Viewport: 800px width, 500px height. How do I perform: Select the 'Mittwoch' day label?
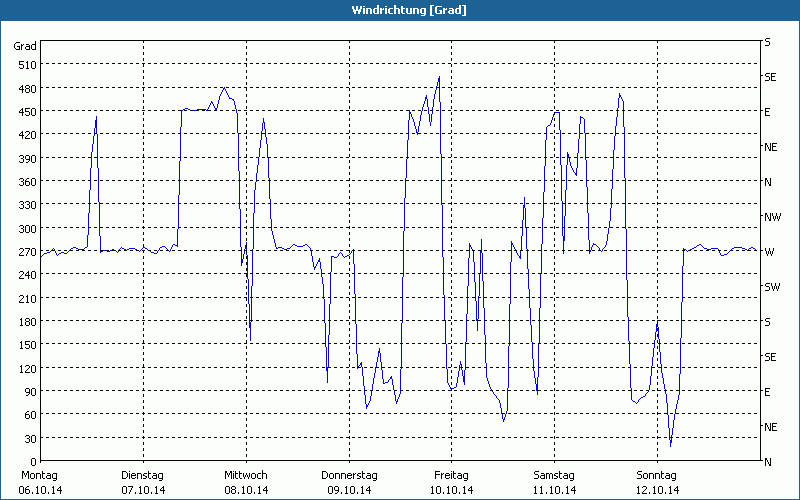pyautogui.click(x=245, y=476)
